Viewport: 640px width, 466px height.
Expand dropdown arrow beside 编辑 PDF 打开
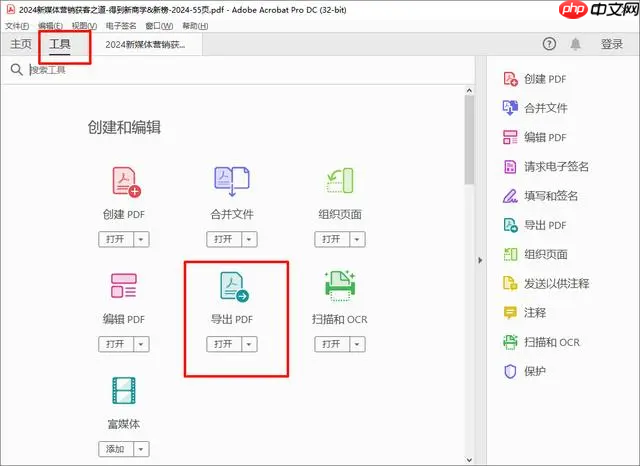click(x=141, y=344)
